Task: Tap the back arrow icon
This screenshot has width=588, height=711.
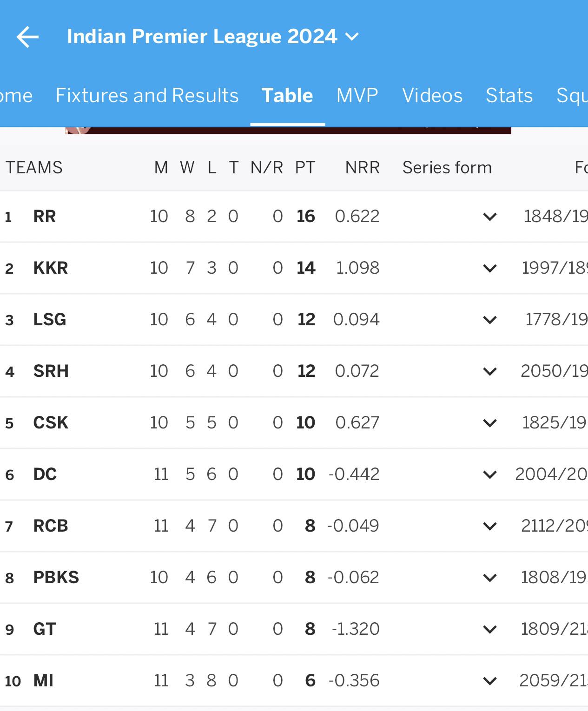Action: point(27,37)
